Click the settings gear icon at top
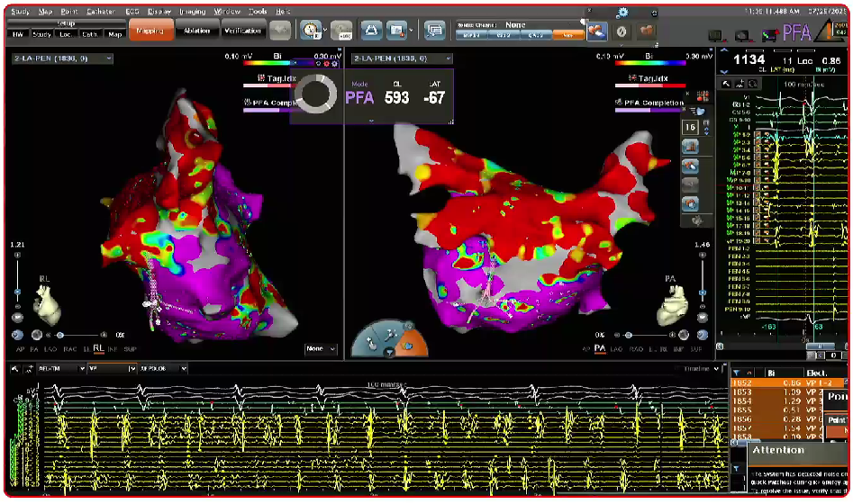Screen dimensions: 853x504 pyautogui.click(x=622, y=13)
